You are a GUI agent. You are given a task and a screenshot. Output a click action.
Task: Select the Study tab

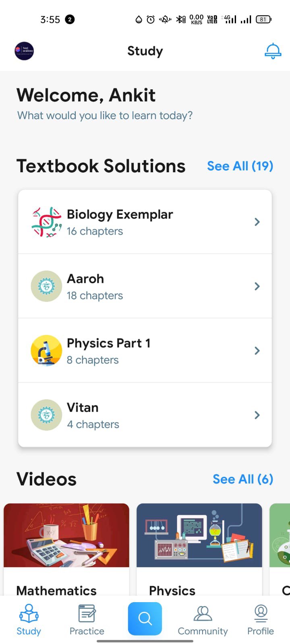click(29, 620)
